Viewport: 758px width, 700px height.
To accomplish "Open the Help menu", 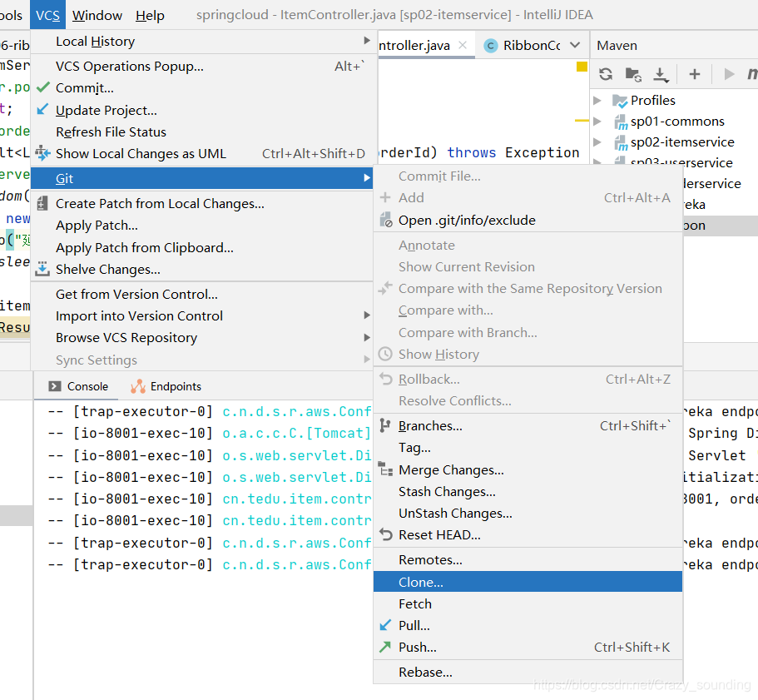I will (150, 16).
